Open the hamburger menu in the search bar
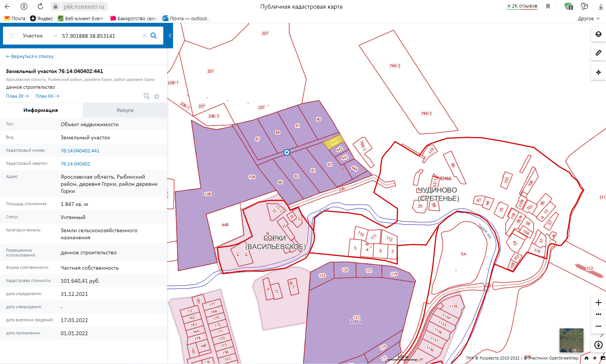 click(12, 36)
